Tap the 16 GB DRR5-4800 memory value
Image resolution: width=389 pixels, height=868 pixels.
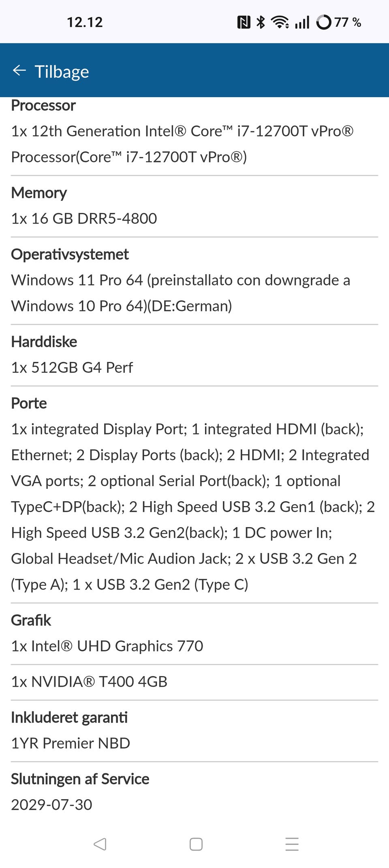click(84, 219)
